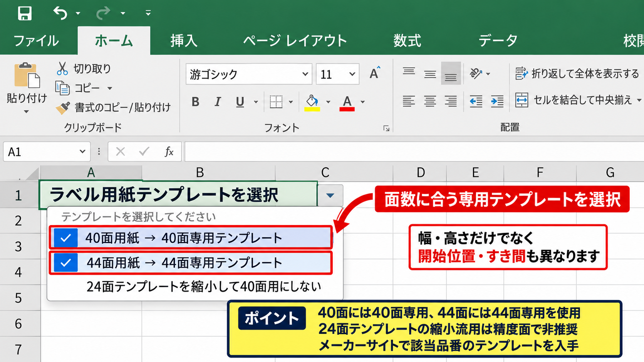
Task: Decrease cell indent
Action: 476,102
